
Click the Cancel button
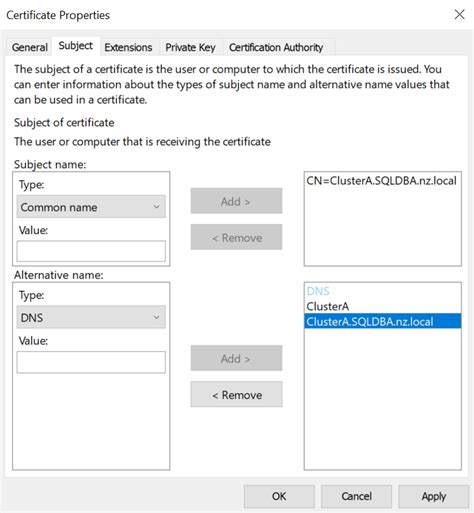click(356, 496)
